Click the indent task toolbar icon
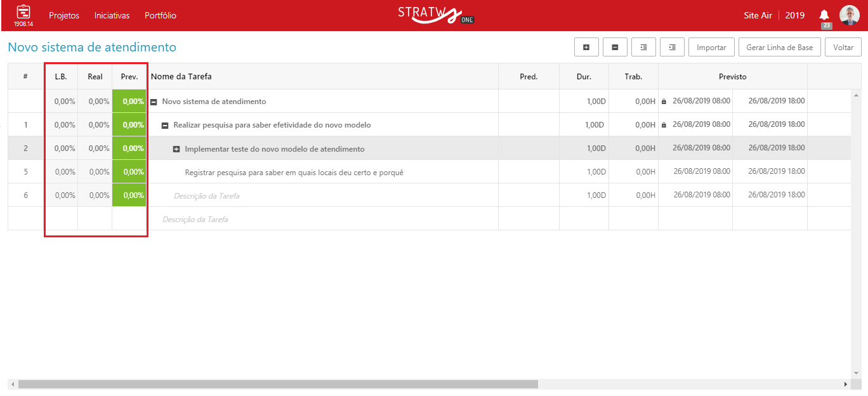This screenshot has height=396, width=868. pos(672,48)
